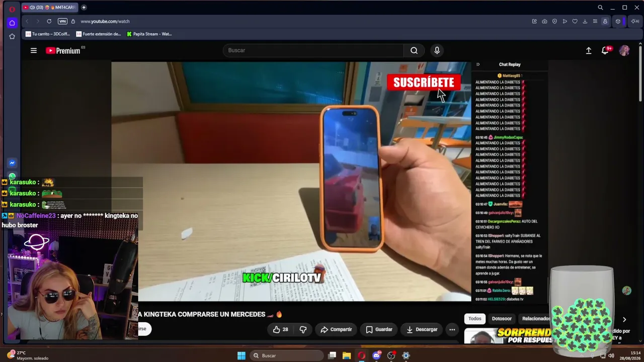Viewport: 644px width, 362px height.
Task: Open the Windows Start menu
Action: pos(242,355)
